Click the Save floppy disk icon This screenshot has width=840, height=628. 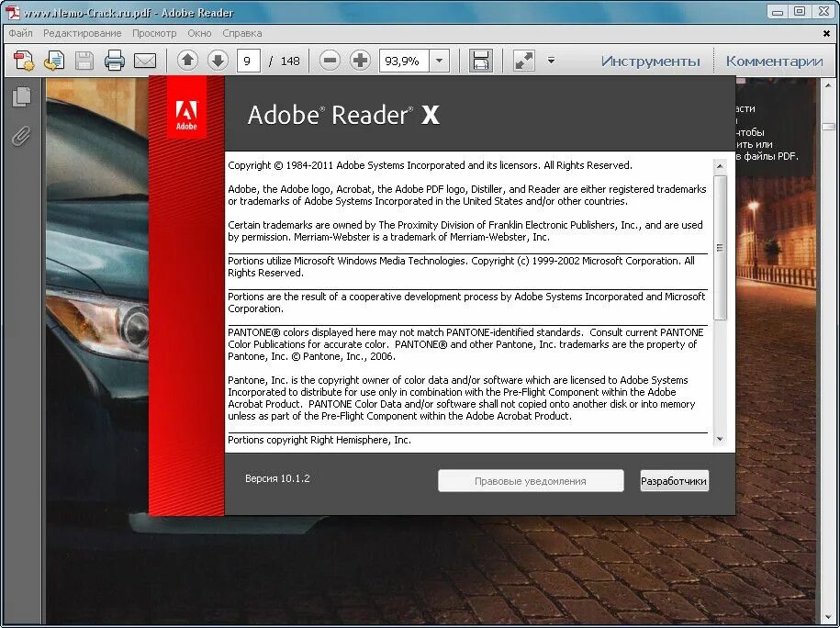pos(84,61)
